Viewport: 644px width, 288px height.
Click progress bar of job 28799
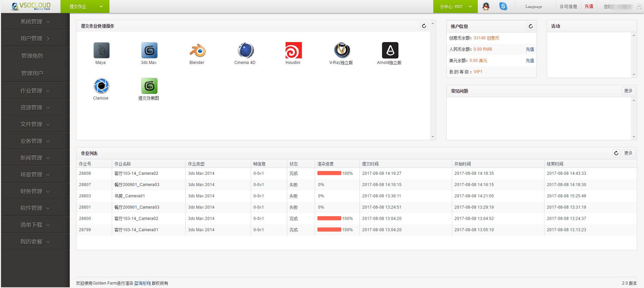pos(329,230)
